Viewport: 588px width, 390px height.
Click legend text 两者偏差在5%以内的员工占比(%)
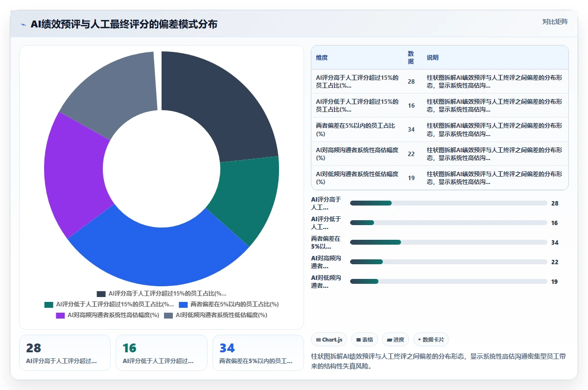(x=235, y=304)
